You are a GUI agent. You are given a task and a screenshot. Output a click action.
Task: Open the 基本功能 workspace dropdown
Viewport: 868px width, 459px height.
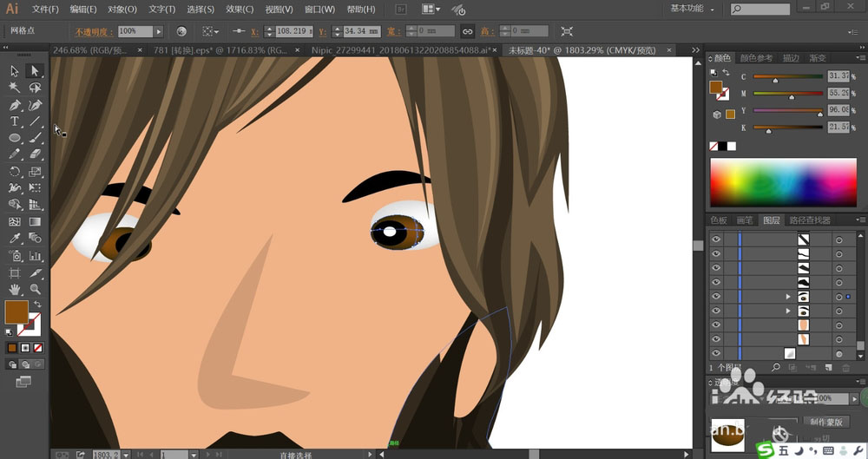[x=694, y=10]
